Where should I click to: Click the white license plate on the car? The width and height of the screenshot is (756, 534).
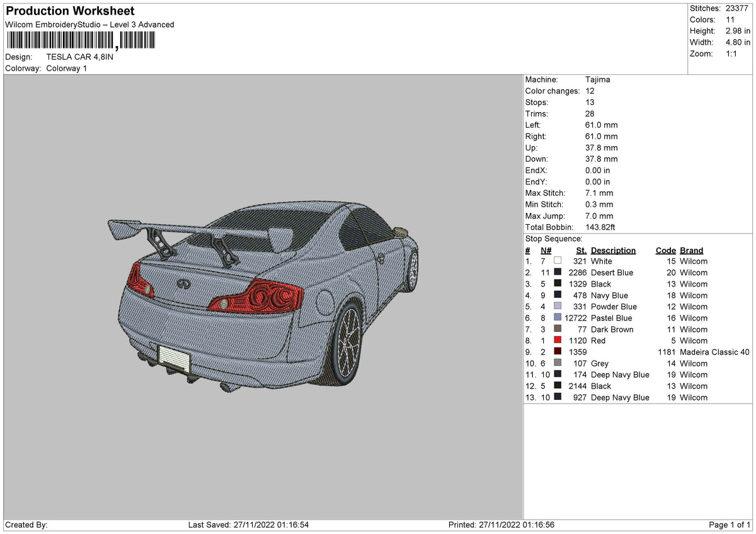click(x=174, y=358)
